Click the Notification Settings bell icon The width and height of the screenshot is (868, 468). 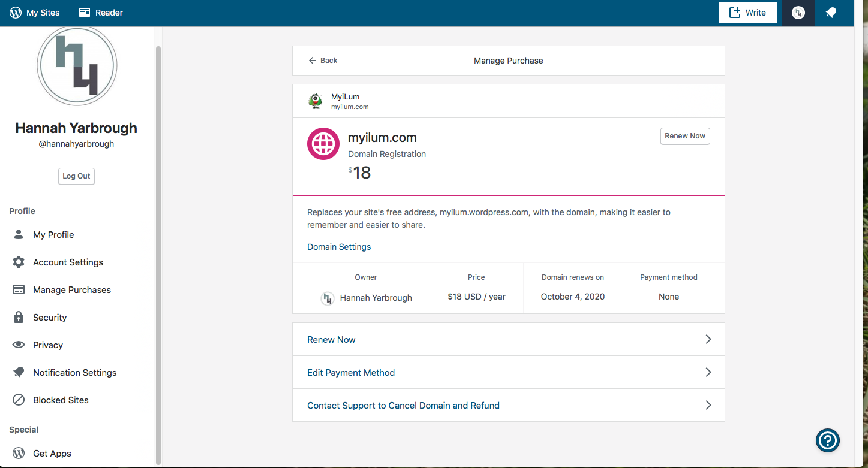19,372
